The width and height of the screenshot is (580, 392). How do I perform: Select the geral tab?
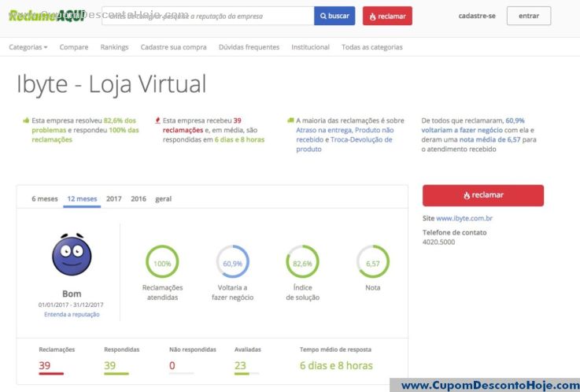pos(163,199)
